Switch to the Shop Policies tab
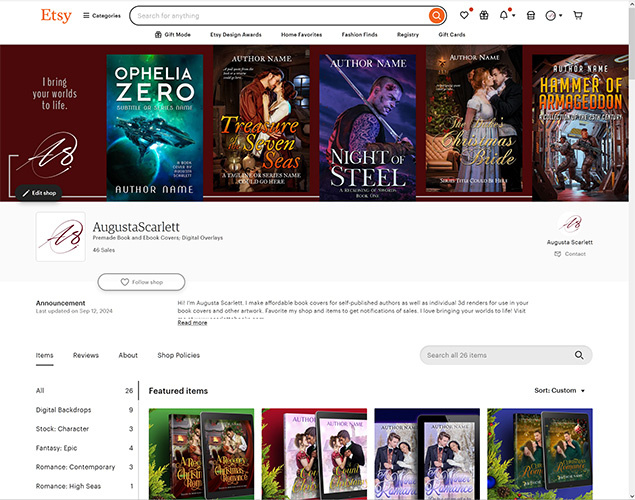Image resolution: width=635 pixels, height=500 pixels. click(x=178, y=355)
